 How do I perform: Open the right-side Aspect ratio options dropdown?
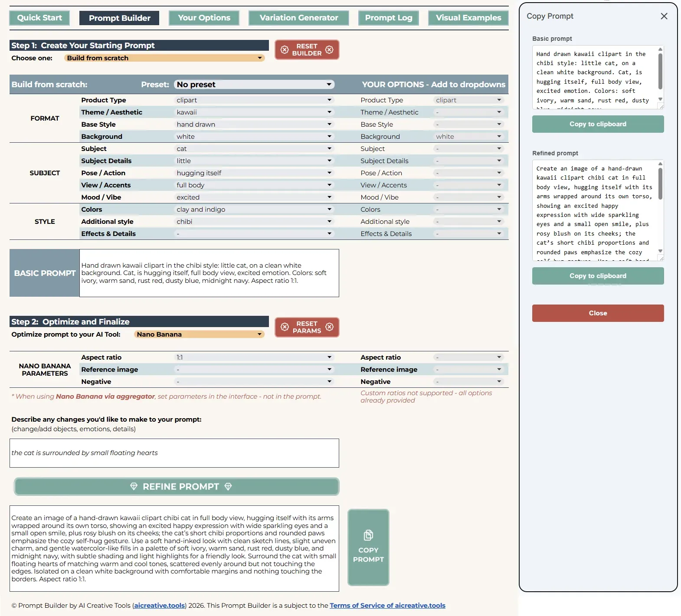(469, 357)
